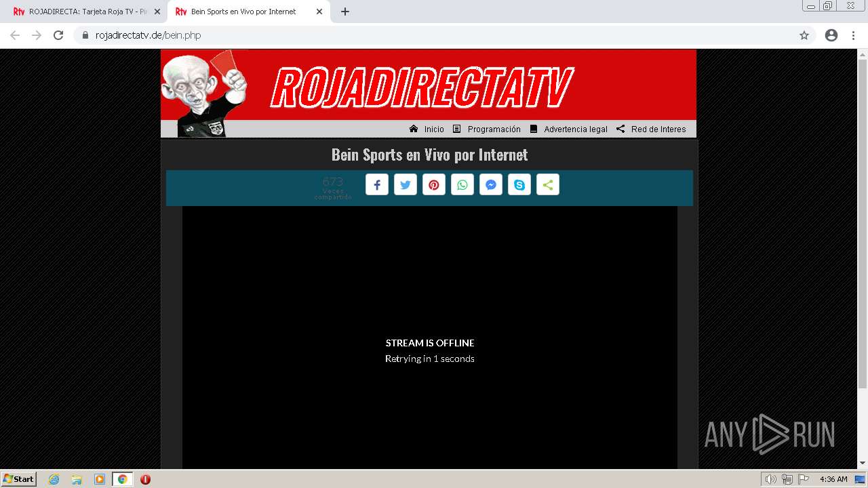Open the volume control in the system tray
Image resolution: width=868 pixels, height=488 pixels.
[x=771, y=479]
